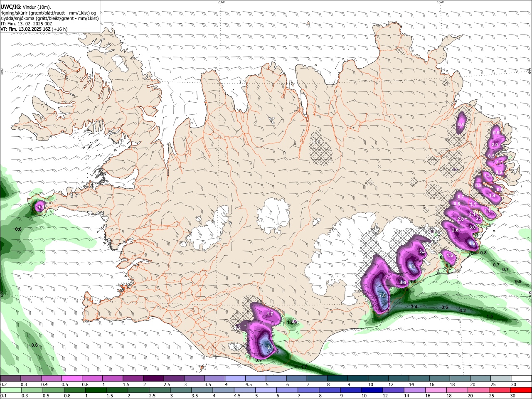Click the 4.5 snowfall value on the southeast coast
532x399 pixels.
(x=472, y=244)
